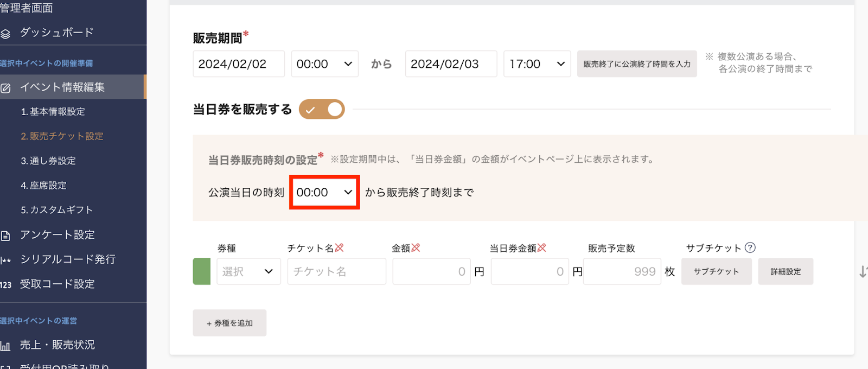Expand the same-day ticket time dropdown

[x=324, y=192]
